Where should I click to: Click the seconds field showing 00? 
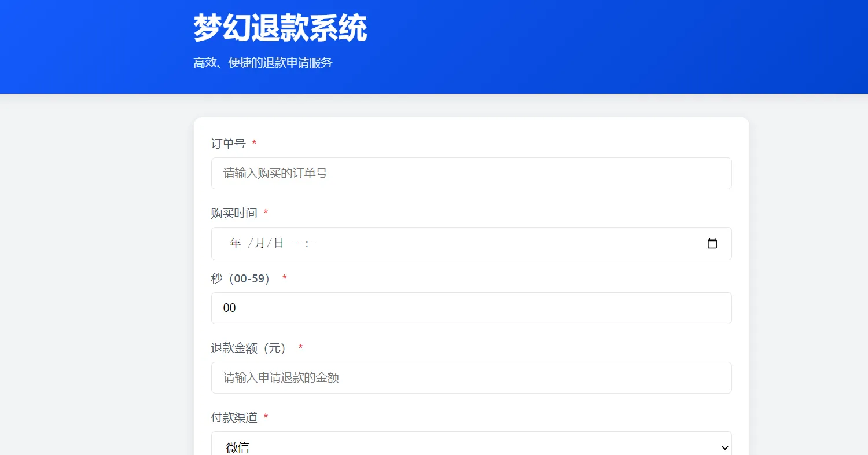coord(472,308)
